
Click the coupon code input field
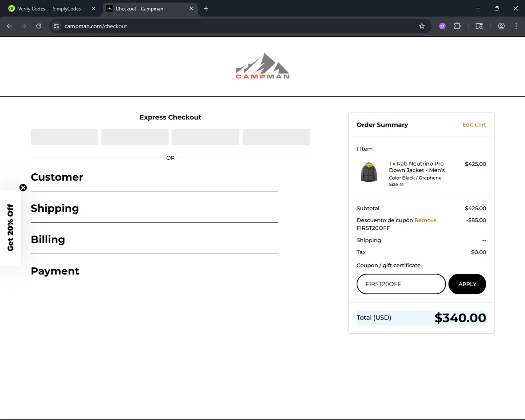(x=401, y=284)
